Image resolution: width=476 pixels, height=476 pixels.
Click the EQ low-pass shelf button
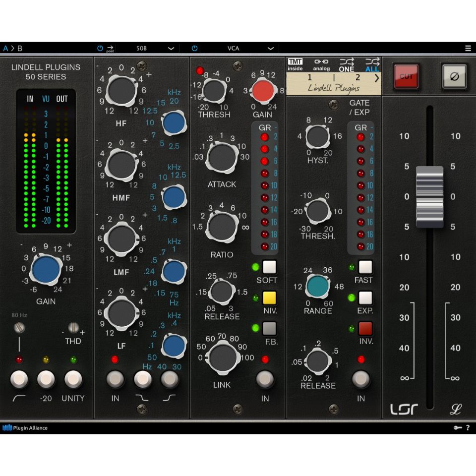143,379
